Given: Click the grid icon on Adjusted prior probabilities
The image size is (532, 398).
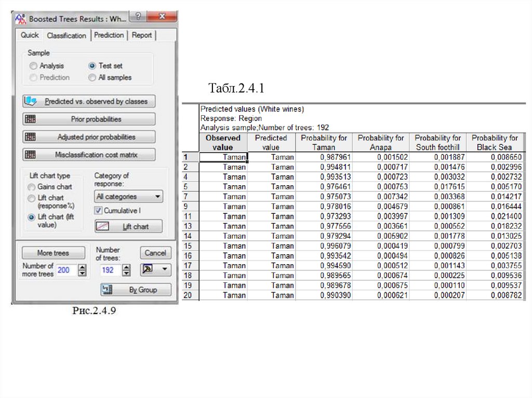Looking at the screenshot, I should tap(30, 137).
